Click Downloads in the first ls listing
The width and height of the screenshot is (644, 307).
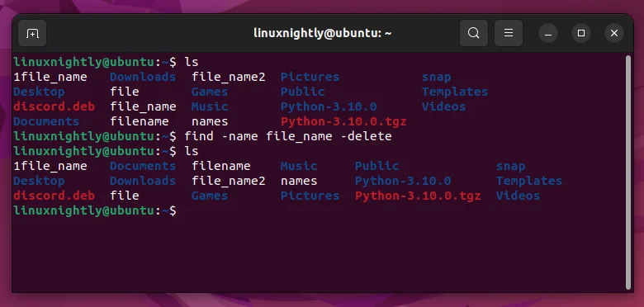(143, 77)
